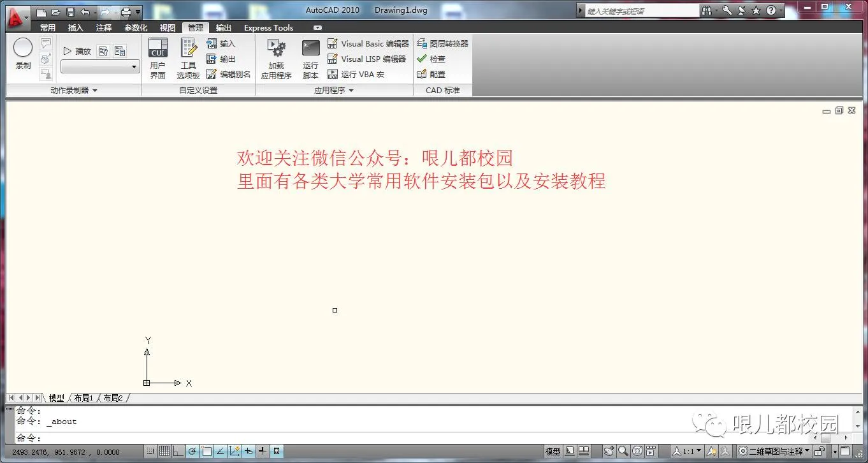Open the 二维草图与注释 workspace switcher
Viewport: 868px width, 463px height.
pos(774,452)
